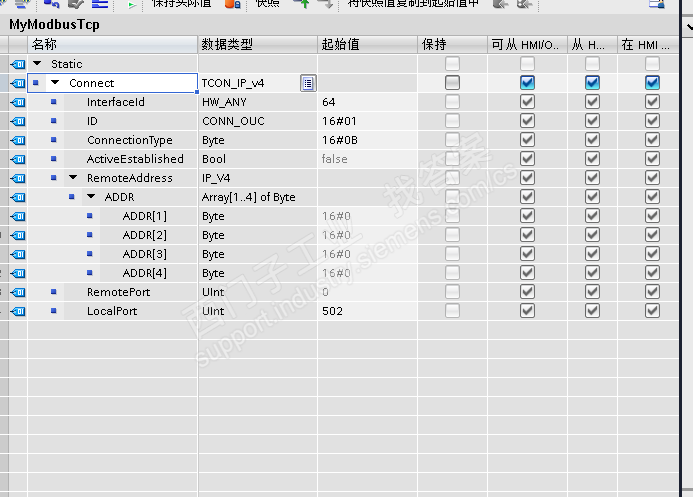Toggle the 在 HMI ... checkbox for Connect
Screen dimensions: 693x497
pos(652,83)
